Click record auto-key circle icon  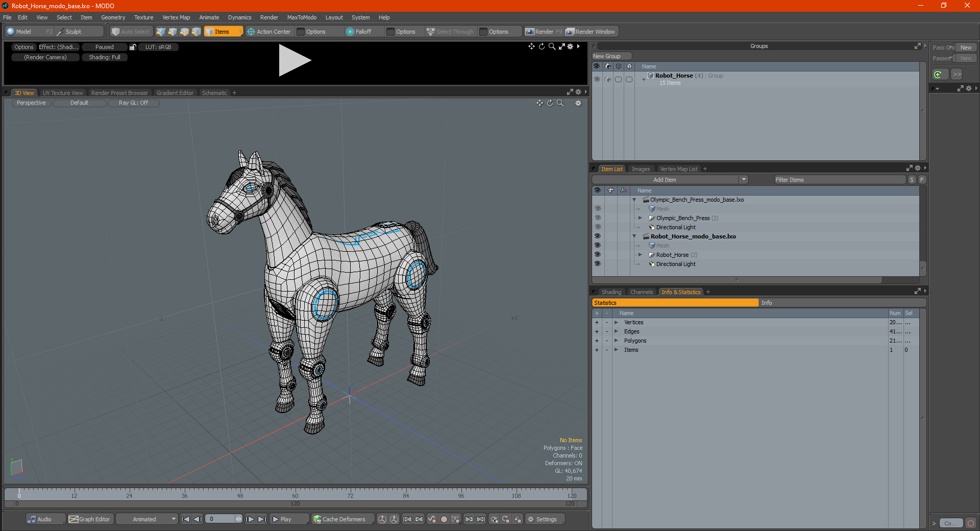coord(444,519)
